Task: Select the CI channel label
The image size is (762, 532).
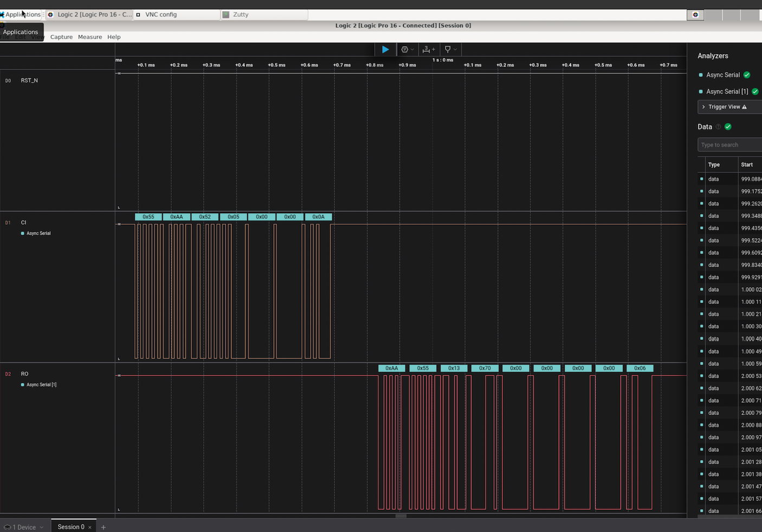Action: (x=23, y=222)
